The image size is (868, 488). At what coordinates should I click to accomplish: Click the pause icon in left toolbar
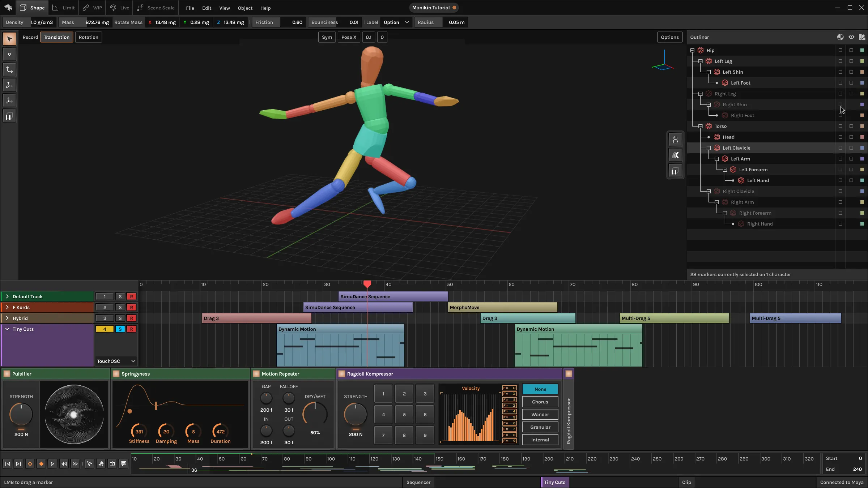tap(9, 116)
